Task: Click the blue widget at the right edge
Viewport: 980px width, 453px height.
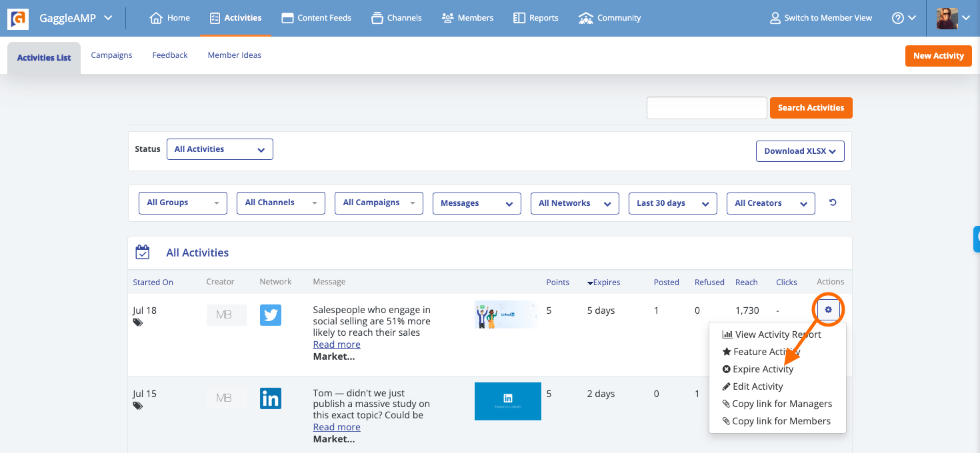Action: 977,239
